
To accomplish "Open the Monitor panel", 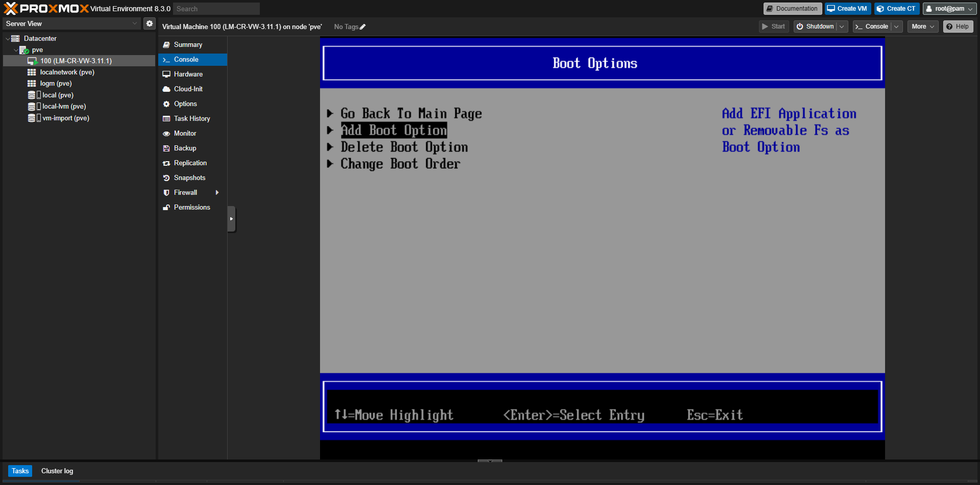I will pos(184,133).
